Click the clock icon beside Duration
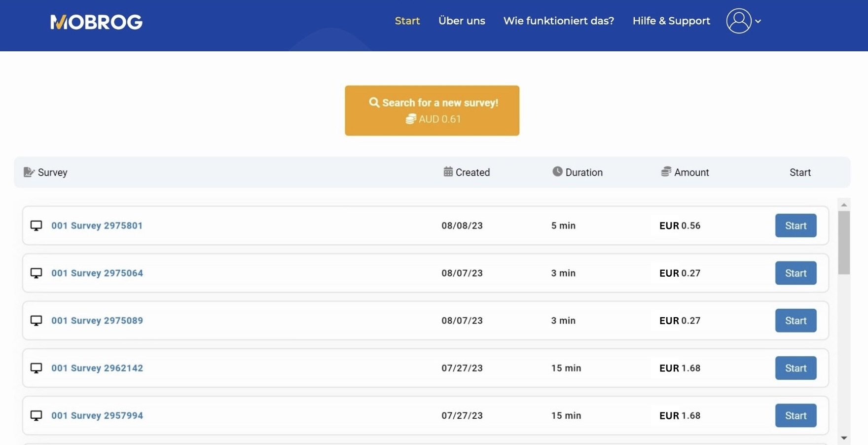868x445 pixels. click(557, 172)
